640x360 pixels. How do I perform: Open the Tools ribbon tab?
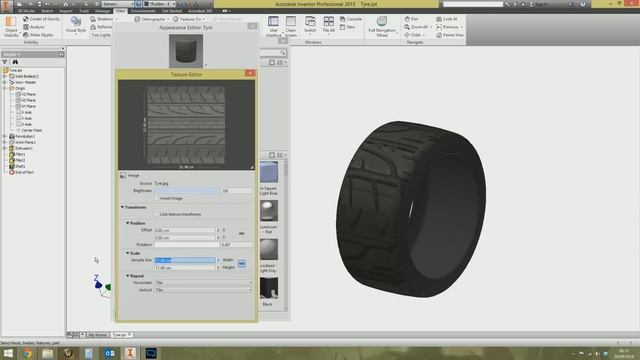[84, 11]
